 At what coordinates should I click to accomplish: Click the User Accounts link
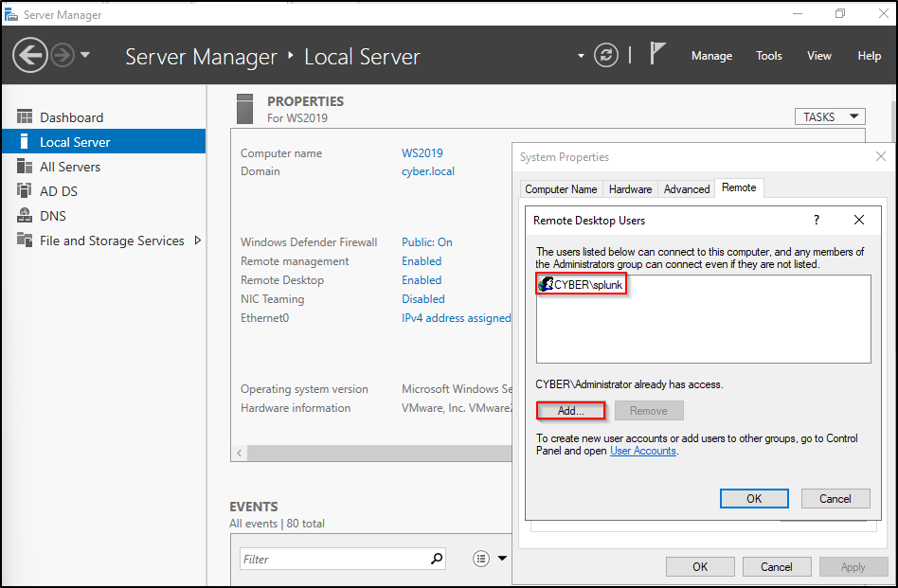(x=642, y=451)
